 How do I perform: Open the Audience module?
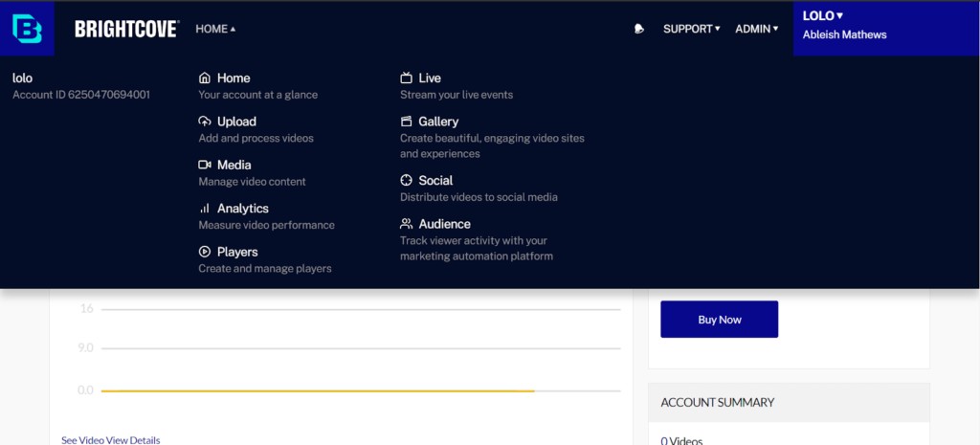tap(445, 224)
